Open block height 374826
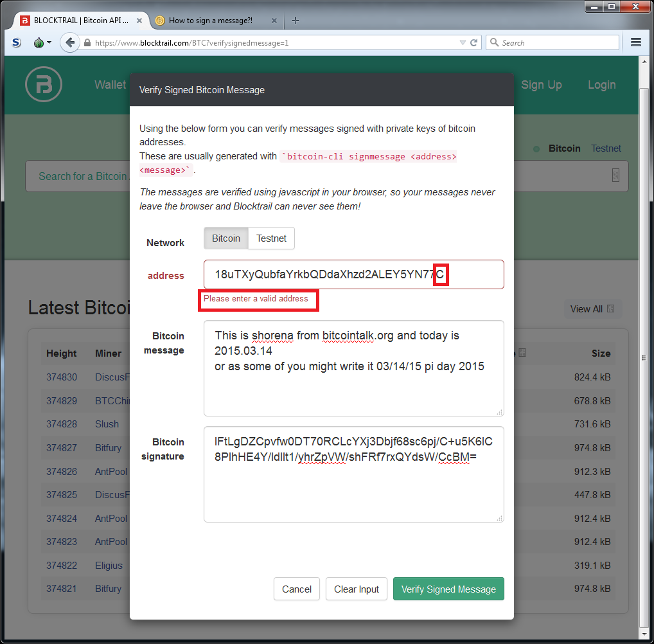The height and width of the screenshot is (644, 654). [62, 471]
